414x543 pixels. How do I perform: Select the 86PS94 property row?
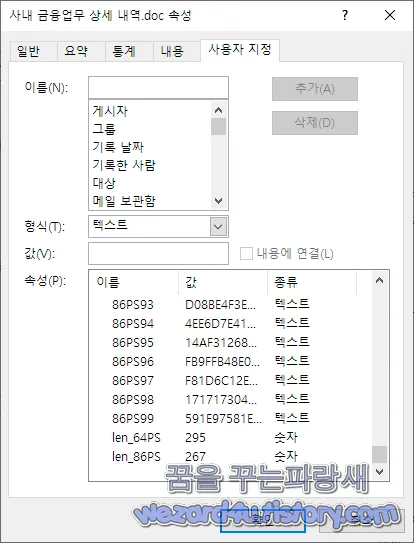pos(230,324)
